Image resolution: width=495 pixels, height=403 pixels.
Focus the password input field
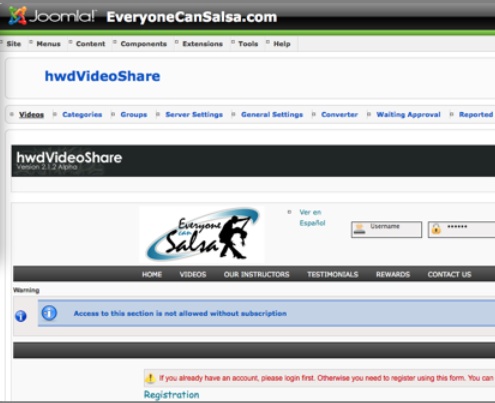click(461, 229)
